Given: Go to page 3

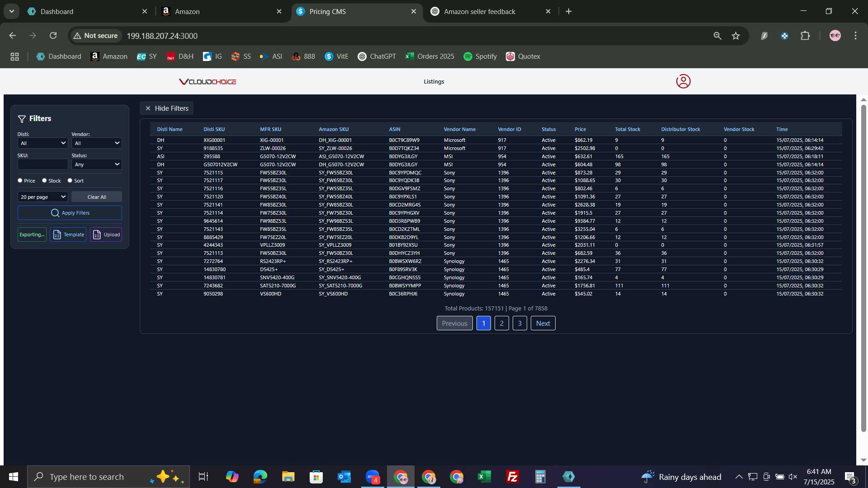Looking at the screenshot, I should point(520,323).
